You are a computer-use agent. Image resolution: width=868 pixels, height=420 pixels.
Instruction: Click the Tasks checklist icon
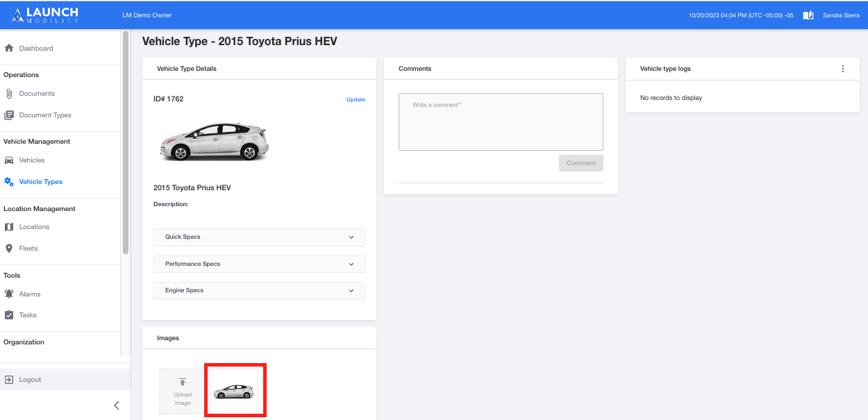(9, 315)
